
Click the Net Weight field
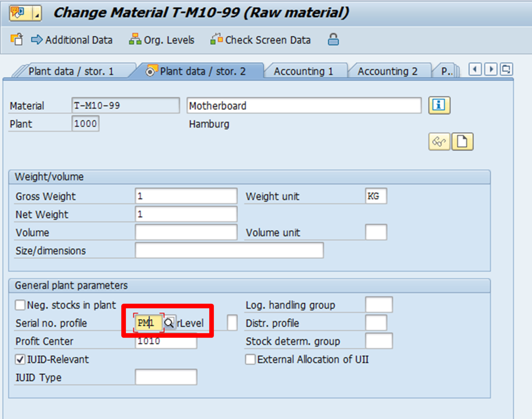point(186,214)
